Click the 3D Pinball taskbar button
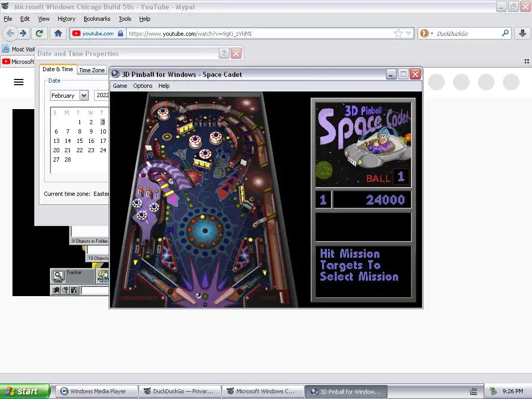The width and height of the screenshot is (532, 399). 347,391
